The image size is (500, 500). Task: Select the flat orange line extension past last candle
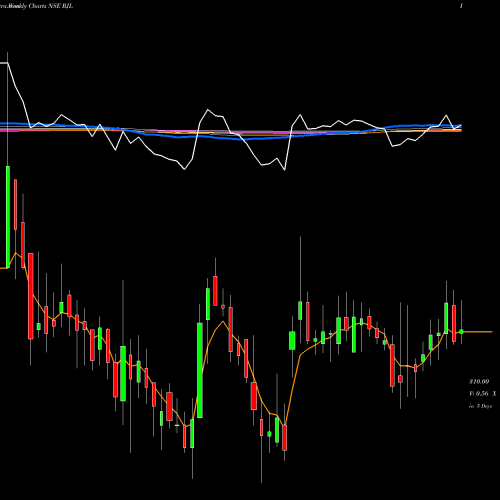[478, 332]
